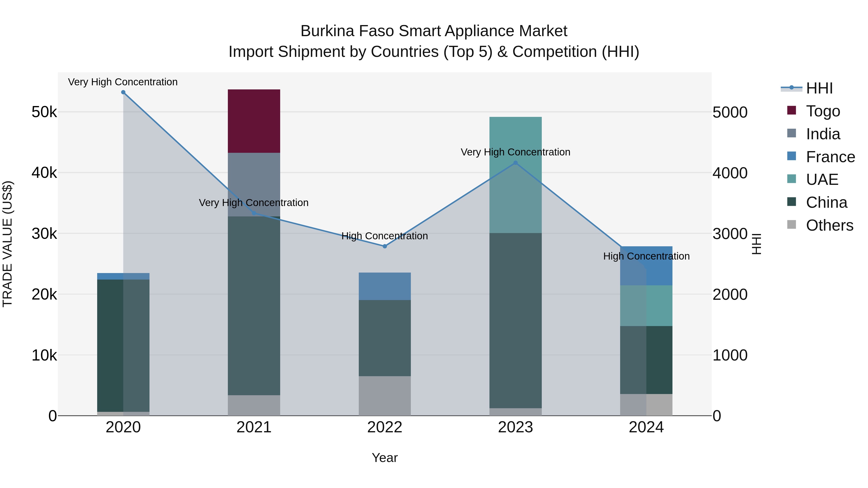Click the China bar segment in 2024

click(x=646, y=360)
